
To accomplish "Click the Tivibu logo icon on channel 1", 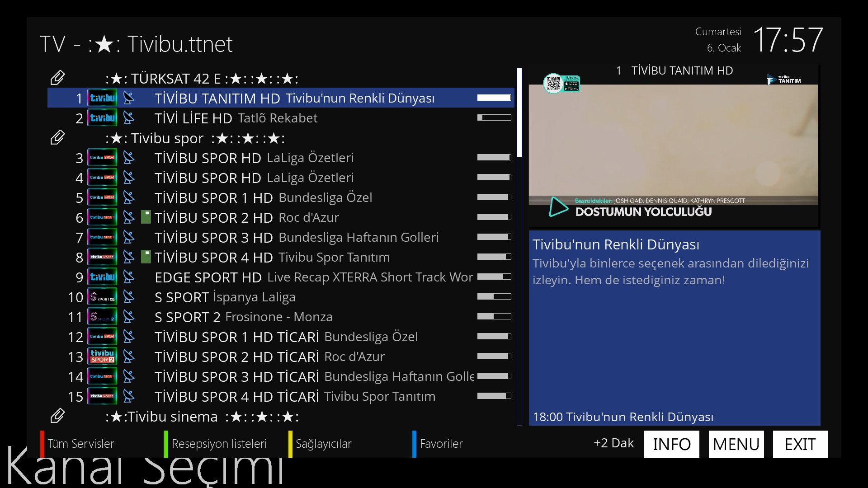I will [x=102, y=98].
